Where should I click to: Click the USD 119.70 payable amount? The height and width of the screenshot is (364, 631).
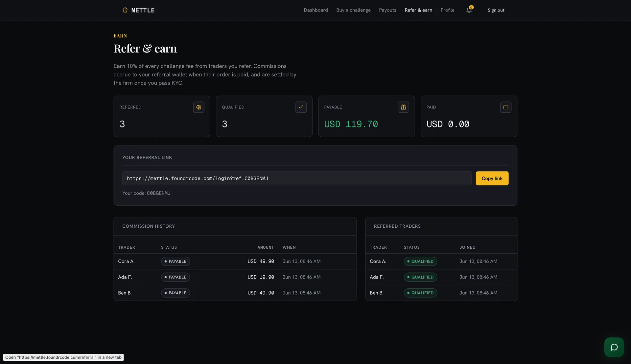[x=351, y=124]
